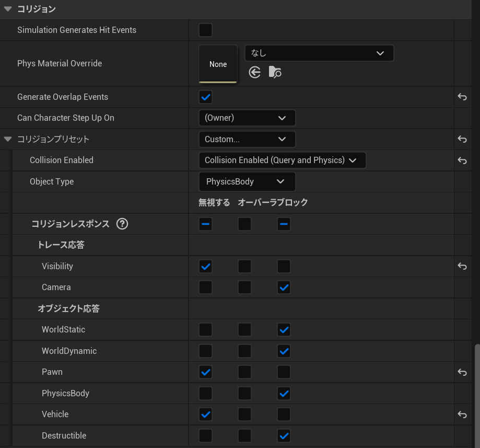
Task: Toggle the Vehicle ignore checkbox
Action: [205, 415]
